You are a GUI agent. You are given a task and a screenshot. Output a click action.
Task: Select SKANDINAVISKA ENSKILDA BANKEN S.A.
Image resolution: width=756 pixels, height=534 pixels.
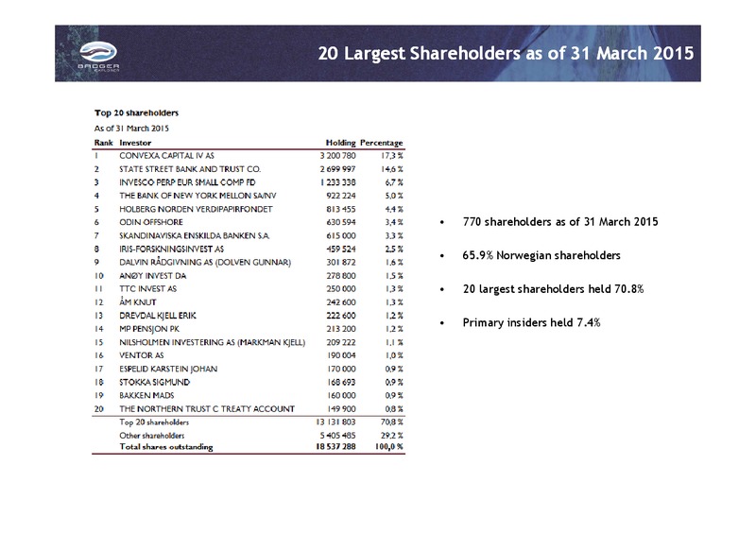pyautogui.click(x=195, y=236)
